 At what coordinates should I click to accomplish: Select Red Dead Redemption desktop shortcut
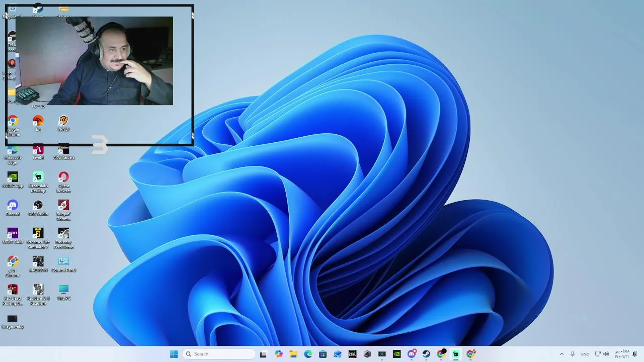coord(13,295)
